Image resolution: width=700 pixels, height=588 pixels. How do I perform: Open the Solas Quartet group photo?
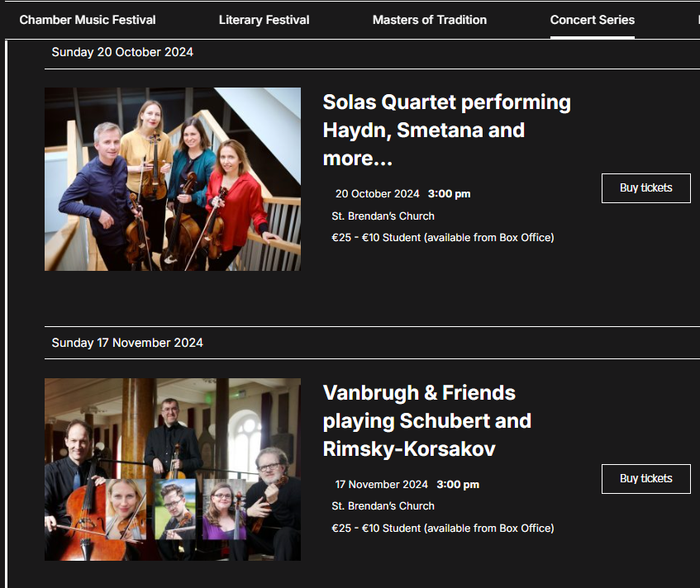[x=173, y=179]
